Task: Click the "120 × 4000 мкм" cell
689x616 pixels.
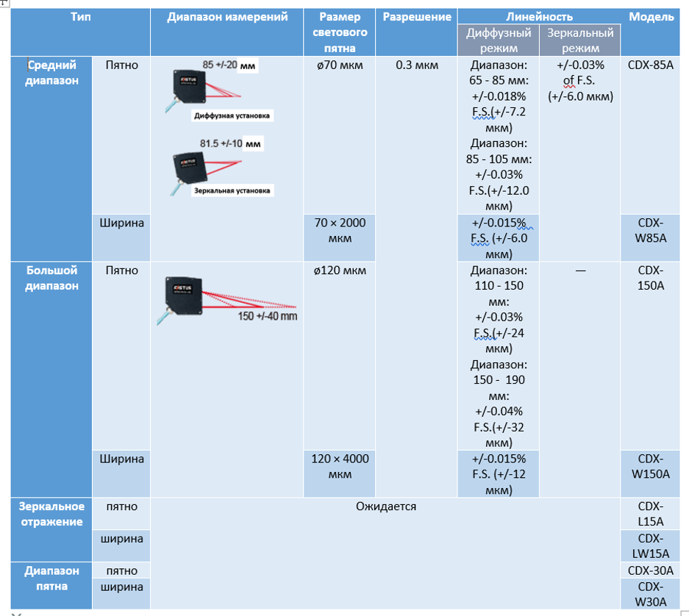Action: [x=340, y=466]
